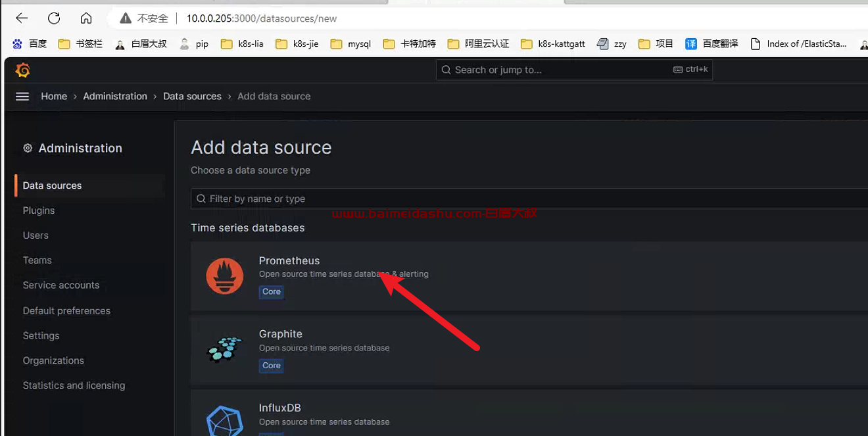Go to Home breadcrumb
The height and width of the screenshot is (436, 868).
[x=54, y=96]
